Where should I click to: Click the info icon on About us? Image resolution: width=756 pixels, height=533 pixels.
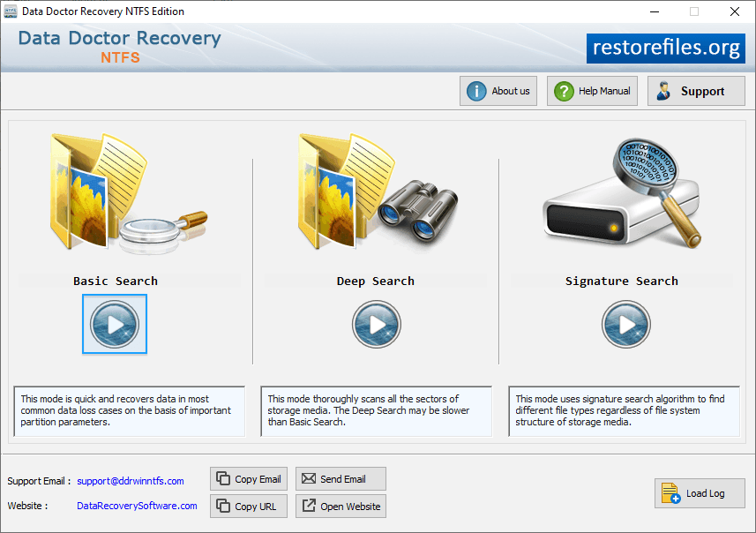pos(476,91)
